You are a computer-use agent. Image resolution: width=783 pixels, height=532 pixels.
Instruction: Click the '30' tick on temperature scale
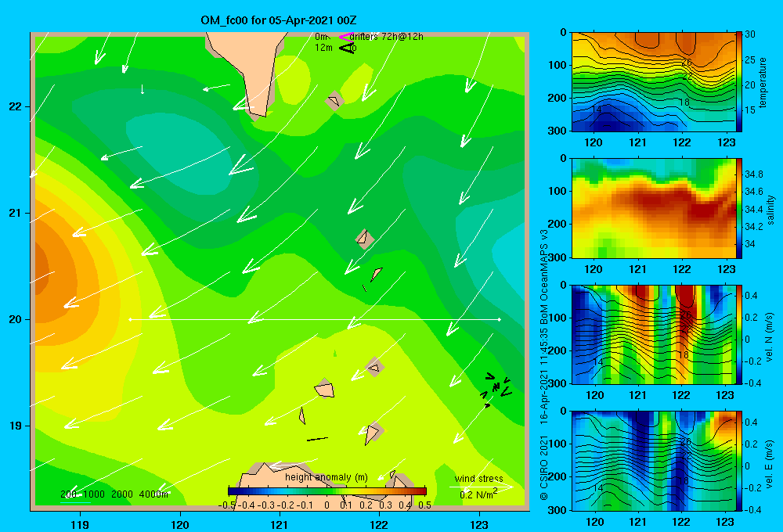[x=750, y=34]
